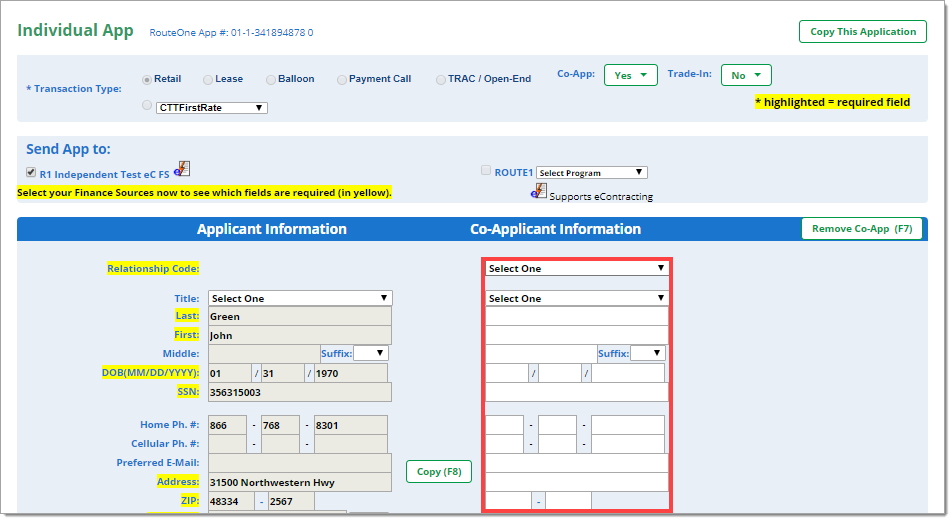Click the applicant SSN field
This screenshot has height=521, width=952.
pos(298,393)
